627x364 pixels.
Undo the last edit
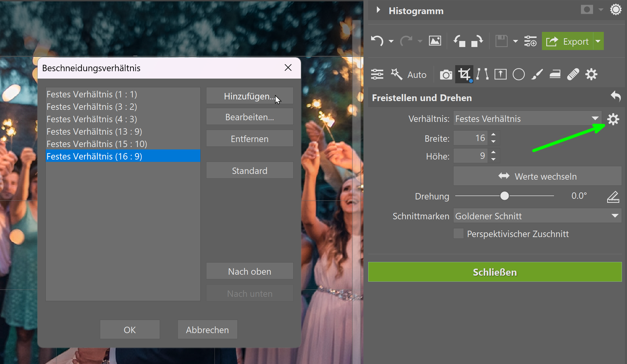tap(377, 41)
